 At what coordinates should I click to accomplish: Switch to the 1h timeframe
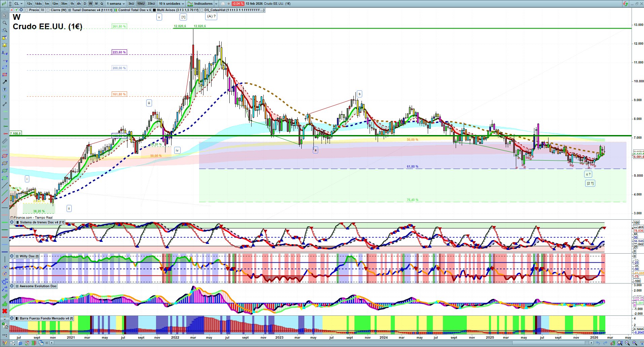click(72, 4)
